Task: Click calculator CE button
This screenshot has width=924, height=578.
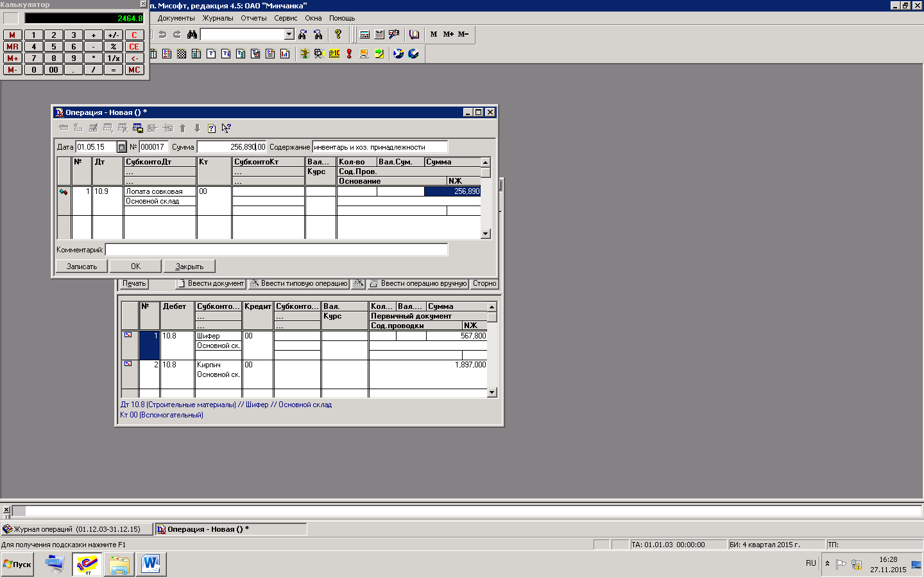Action: [x=134, y=47]
